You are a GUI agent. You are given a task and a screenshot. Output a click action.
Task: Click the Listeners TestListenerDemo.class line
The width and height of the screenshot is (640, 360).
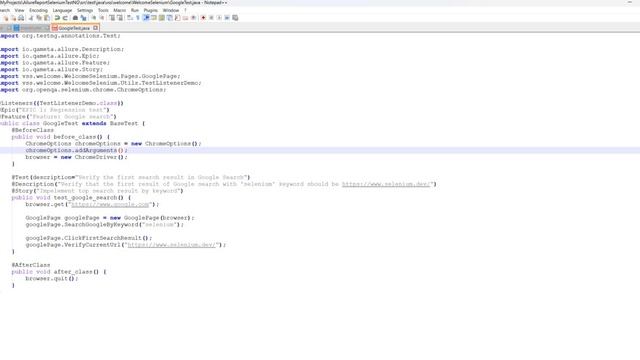coord(62,103)
